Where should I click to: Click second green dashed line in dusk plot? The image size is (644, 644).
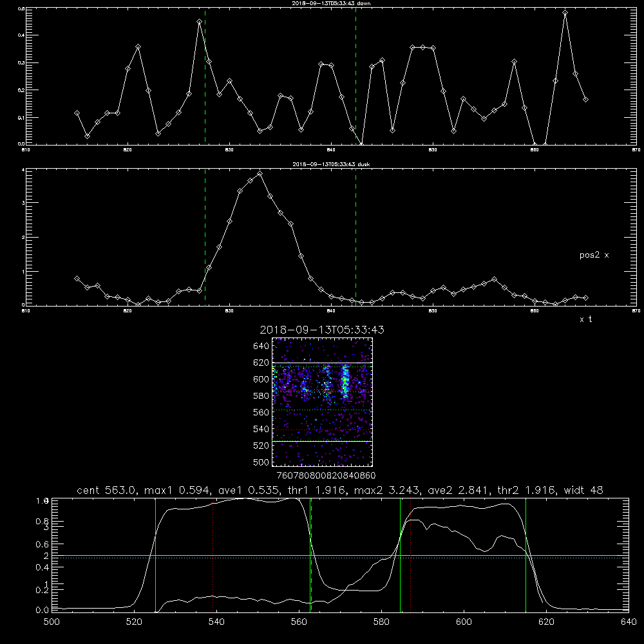coord(355,237)
